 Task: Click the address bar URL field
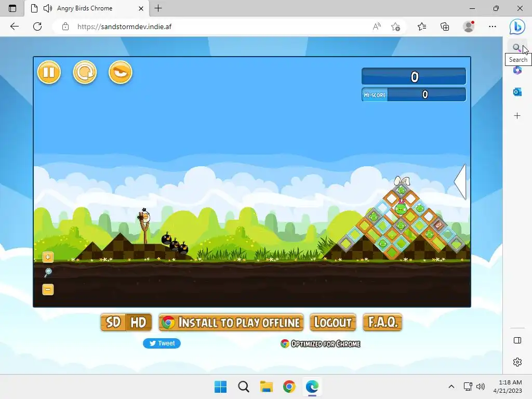tap(217, 26)
